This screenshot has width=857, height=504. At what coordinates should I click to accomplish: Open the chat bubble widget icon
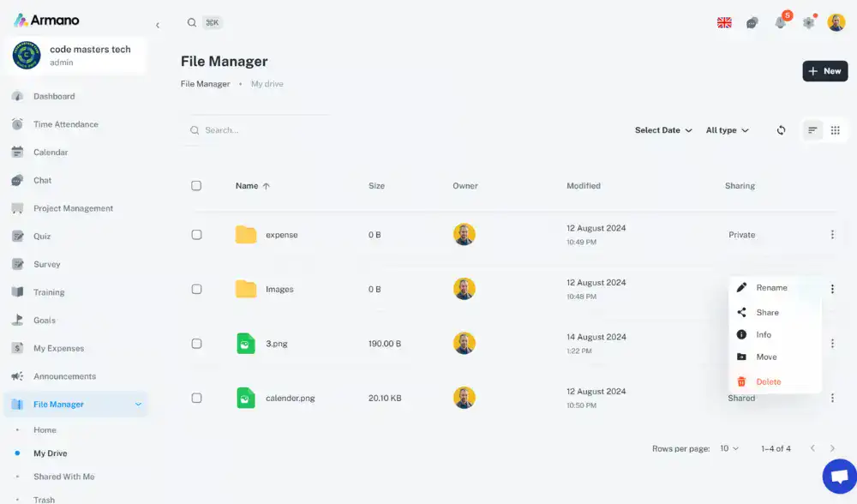click(839, 477)
